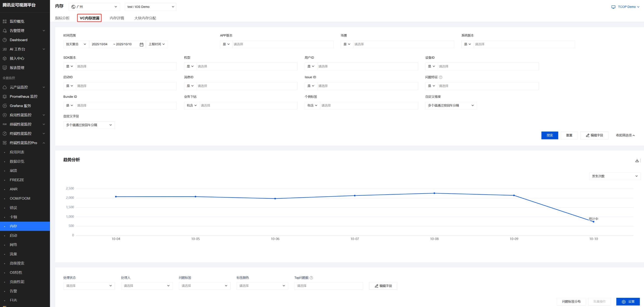Click the 接入中心 cube icon
The image size is (644, 307).
pyautogui.click(x=5, y=58)
